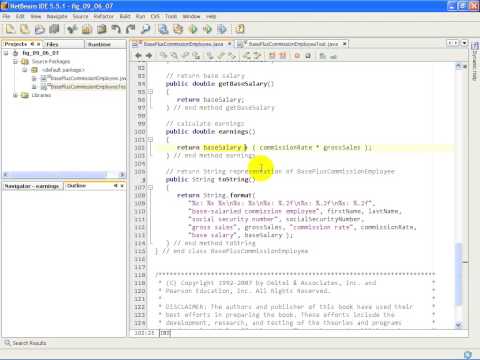Click 'public double getBaseSalary()' code line

coord(220,84)
